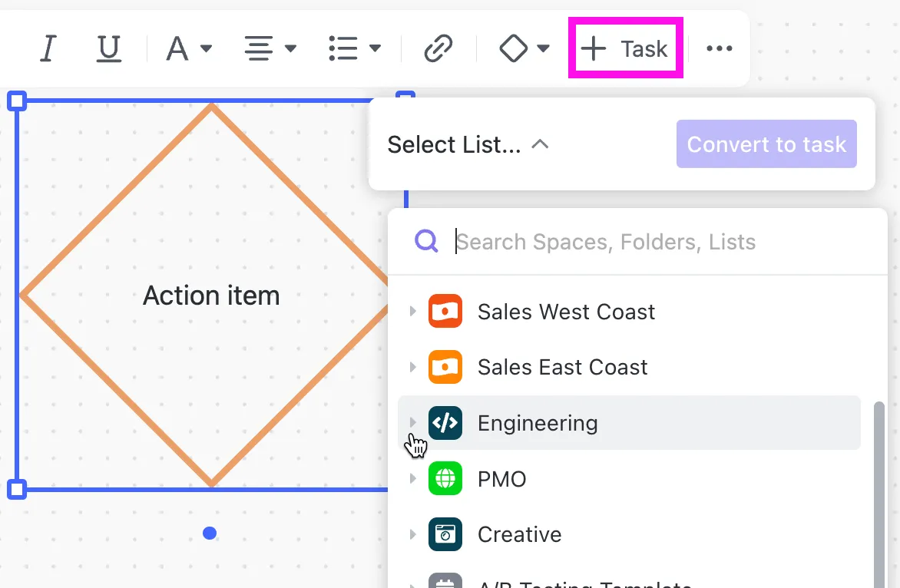Click the + Task toolbar button

coord(625,48)
